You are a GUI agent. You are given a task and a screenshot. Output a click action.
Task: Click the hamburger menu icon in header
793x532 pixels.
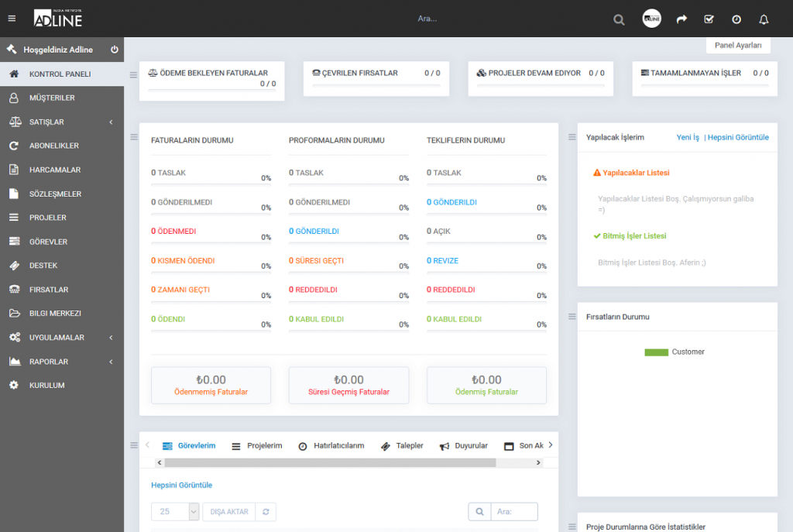coord(12,19)
